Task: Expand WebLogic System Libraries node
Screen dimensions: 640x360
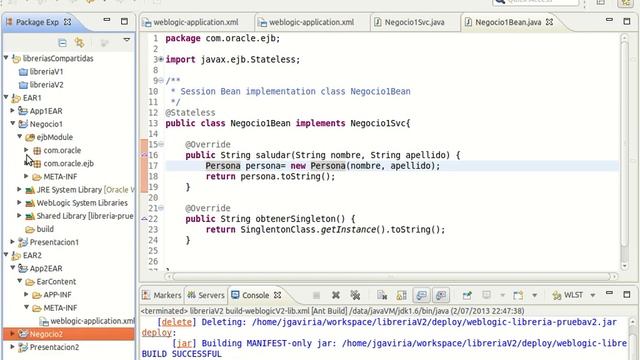Action: (19, 202)
